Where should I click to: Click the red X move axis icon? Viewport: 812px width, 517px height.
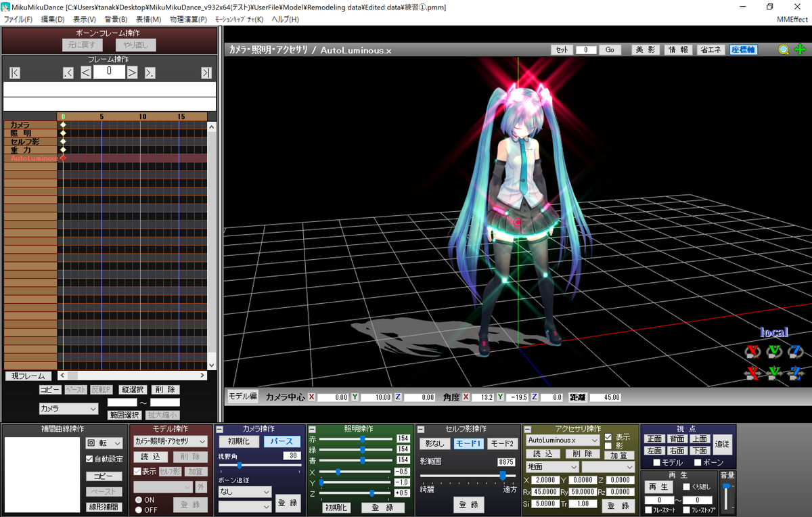click(x=752, y=372)
